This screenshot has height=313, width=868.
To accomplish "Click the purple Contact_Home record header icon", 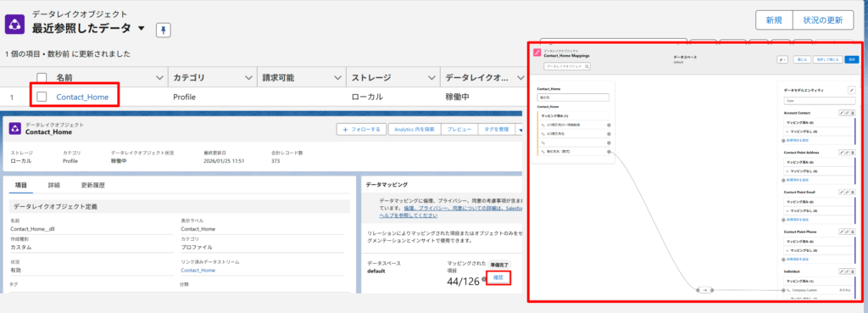I will click(15, 129).
